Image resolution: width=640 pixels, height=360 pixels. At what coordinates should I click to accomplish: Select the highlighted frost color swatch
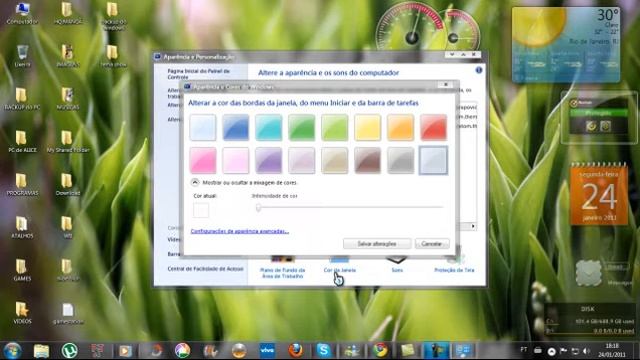(433, 160)
